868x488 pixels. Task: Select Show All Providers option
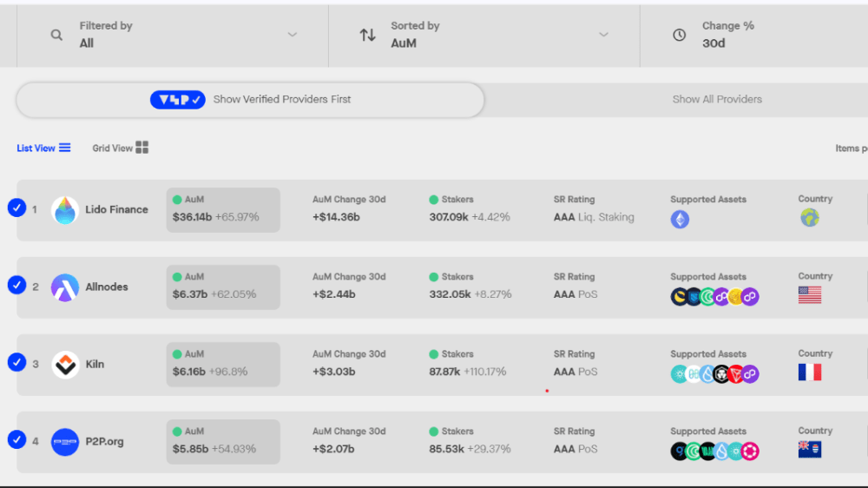pos(717,100)
